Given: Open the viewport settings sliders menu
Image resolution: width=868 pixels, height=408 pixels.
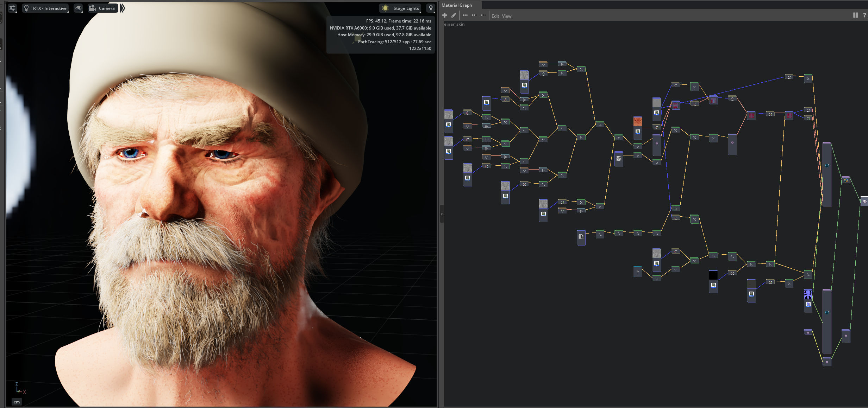Looking at the screenshot, I should [12, 8].
